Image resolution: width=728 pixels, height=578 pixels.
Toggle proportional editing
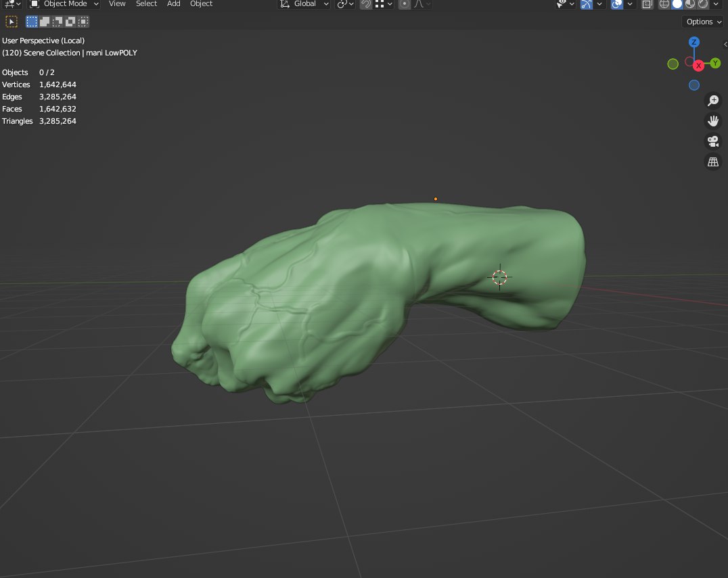coord(405,3)
